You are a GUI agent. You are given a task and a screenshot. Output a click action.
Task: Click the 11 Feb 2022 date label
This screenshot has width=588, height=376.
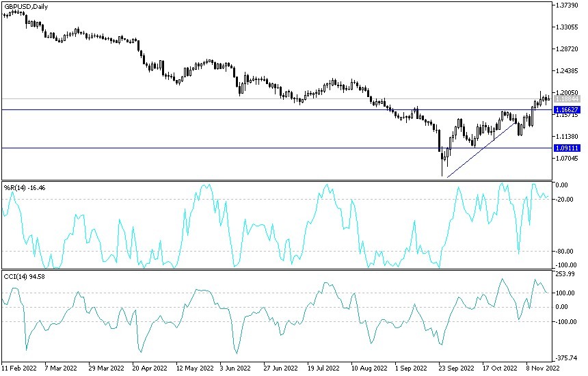coord(20,368)
